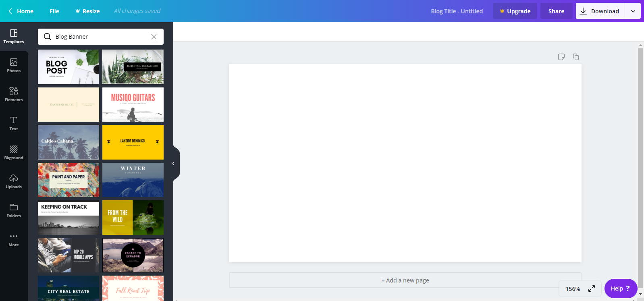Click the scrollbar down arrow
The image size is (644, 301).
[641, 294]
